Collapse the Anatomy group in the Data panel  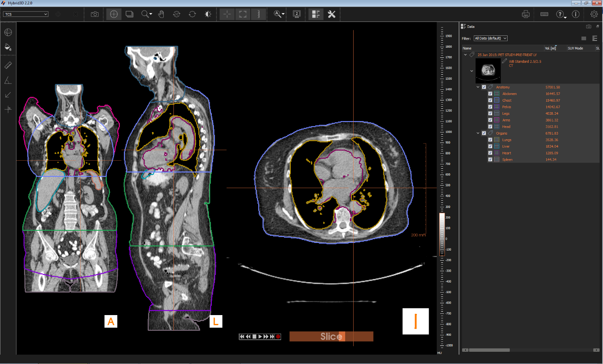[478, 87]
